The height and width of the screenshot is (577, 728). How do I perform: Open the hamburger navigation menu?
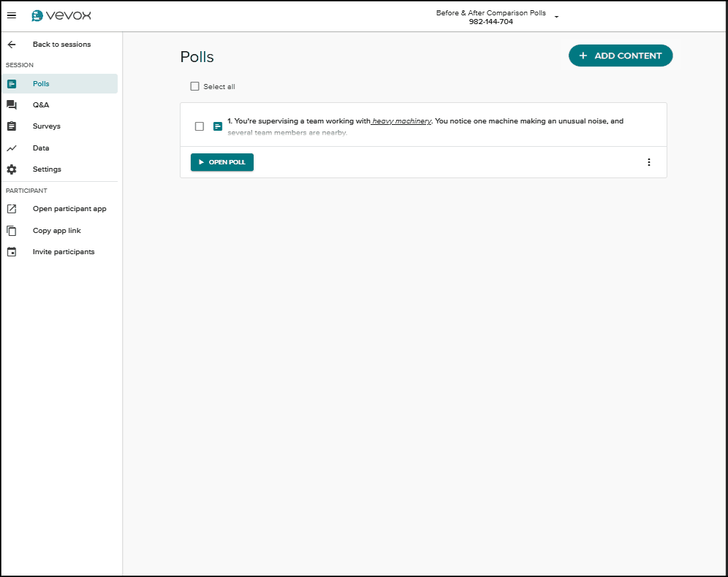(12, 16)
